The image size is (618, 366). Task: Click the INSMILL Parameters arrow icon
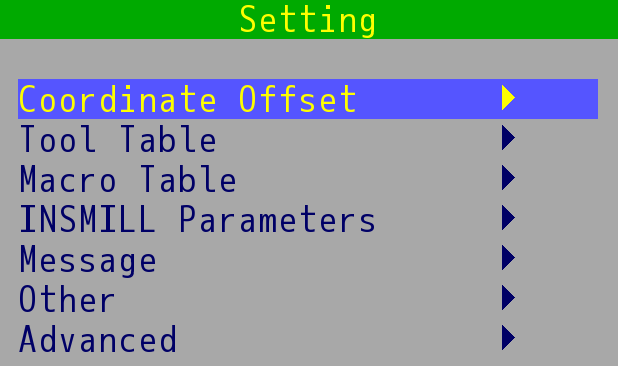point(508,217)
